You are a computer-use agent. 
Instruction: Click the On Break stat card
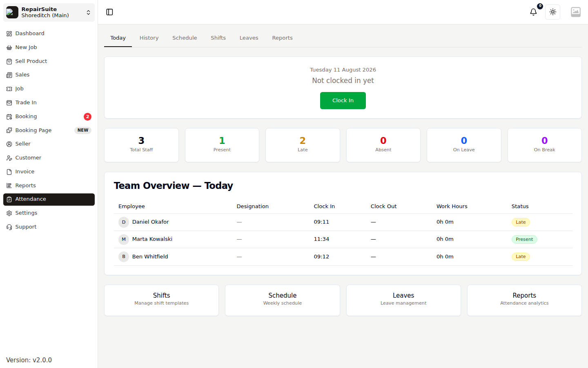[x=545, y=145]
